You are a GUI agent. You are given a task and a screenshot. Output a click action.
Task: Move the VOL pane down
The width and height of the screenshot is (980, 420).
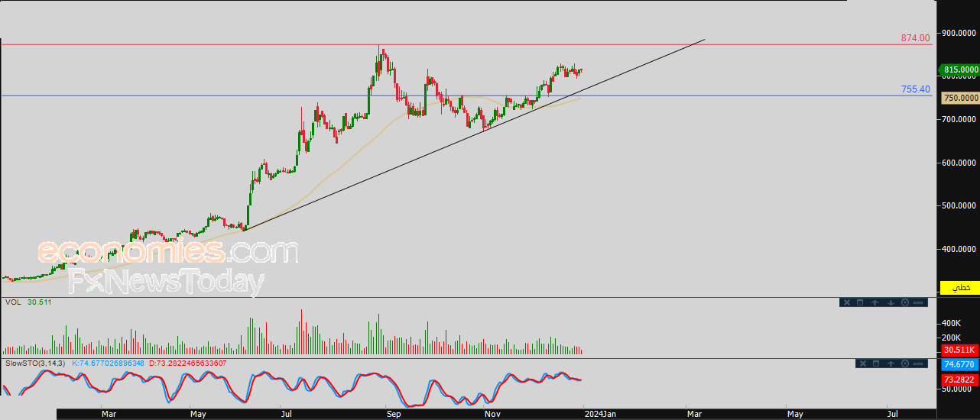pyautogui.click(x=891, y=302)
